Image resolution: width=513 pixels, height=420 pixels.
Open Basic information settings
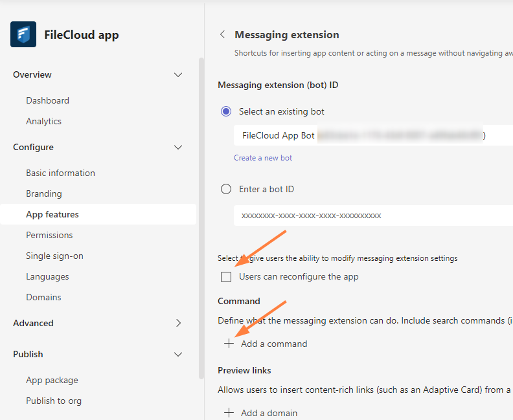point(60,173)
